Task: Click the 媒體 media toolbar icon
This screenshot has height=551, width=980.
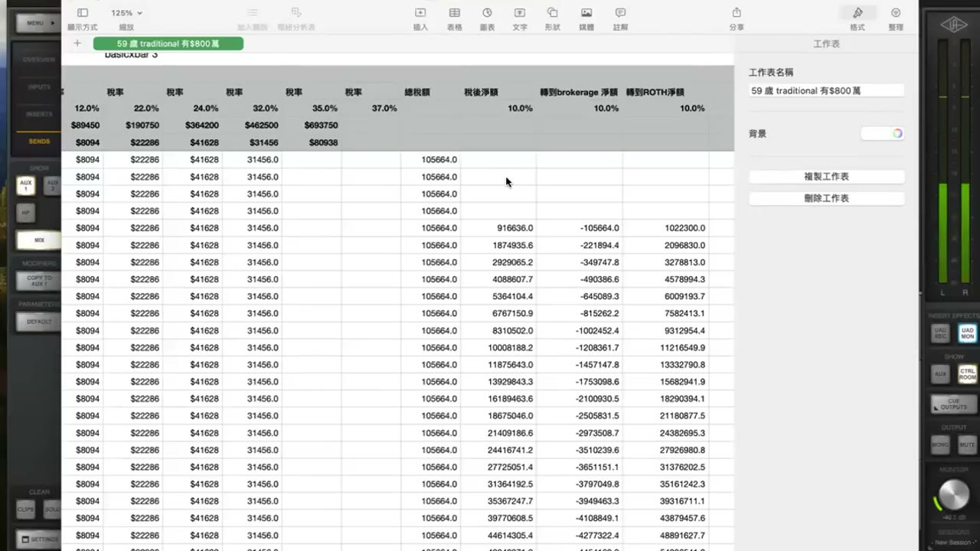Action: point(586,13)
